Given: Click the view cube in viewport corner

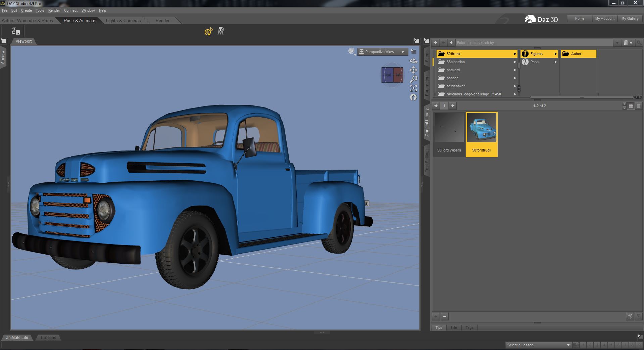Looking at the screenshot, I should pyautogui.click(x=392, y=75).
